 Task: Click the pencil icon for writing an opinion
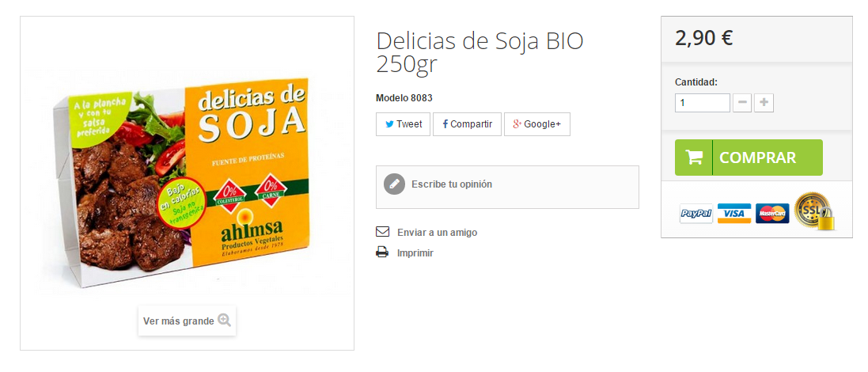click(x=394, y=184)
